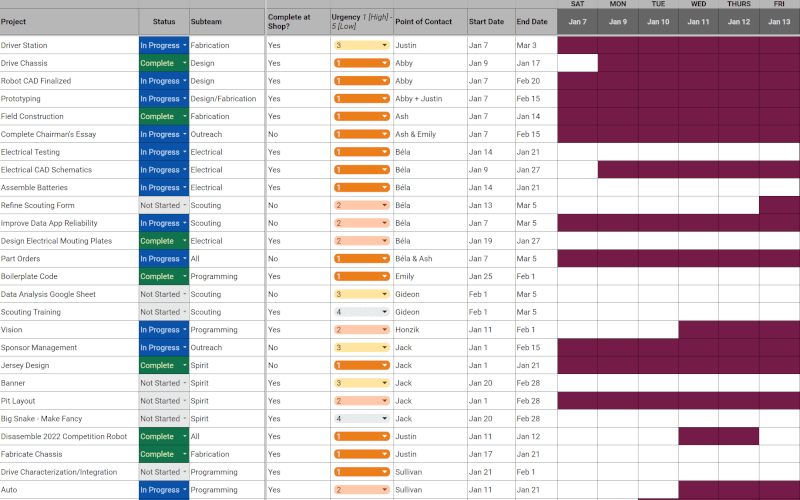This screenshot has height=500, width=800.
Task: Click the Boilerplate Code project cell
Action: [x=69, y=277]
